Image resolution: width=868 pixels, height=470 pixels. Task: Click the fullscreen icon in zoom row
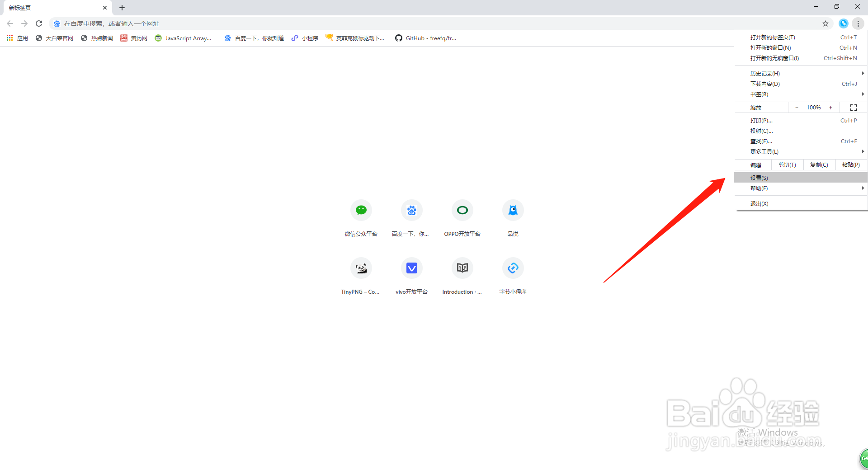click(x=854, y=108)
